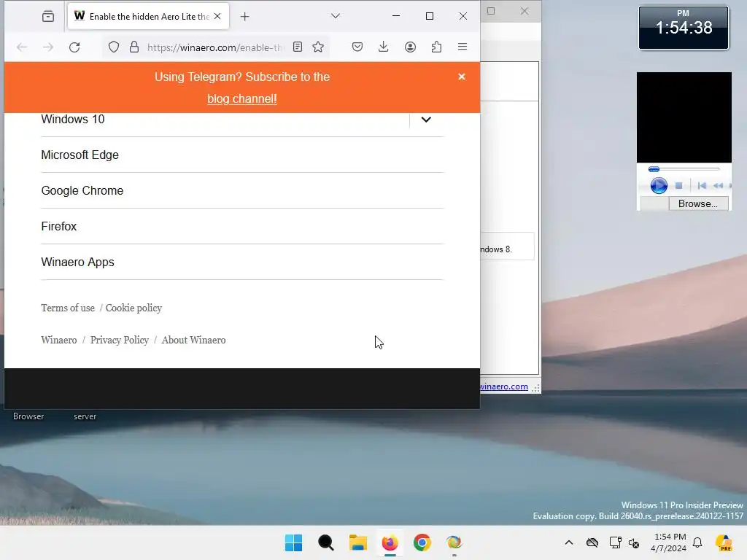The height and width of the screenshot is (560, 747).
Task: Open a new tab with plus button
Action: click(244, 17)
